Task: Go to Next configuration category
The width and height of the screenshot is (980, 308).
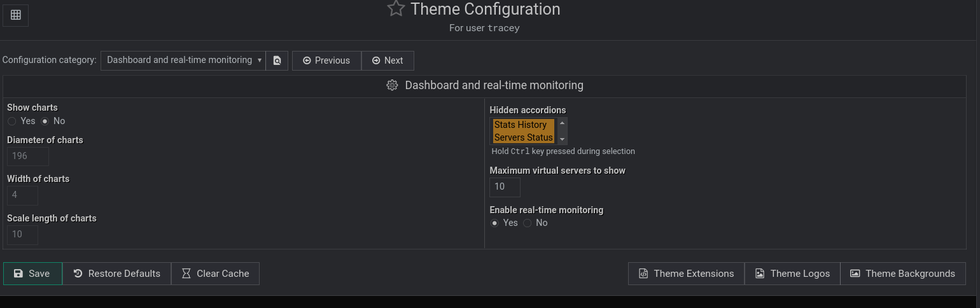Action: (388, 60)
